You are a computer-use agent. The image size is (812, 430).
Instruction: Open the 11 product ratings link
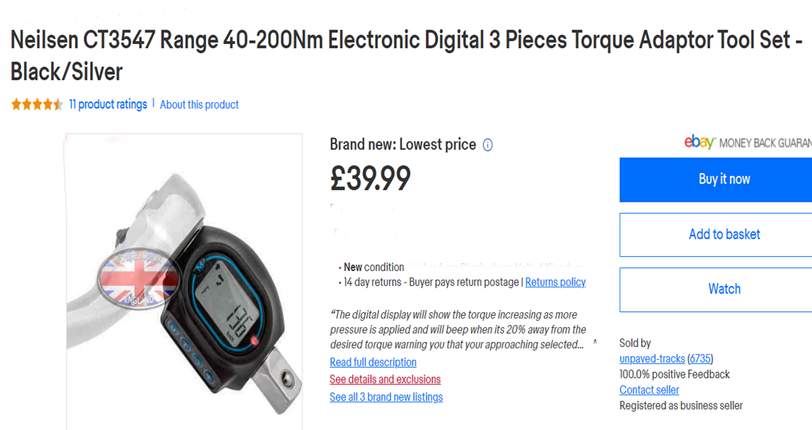[x=108, y=104]
